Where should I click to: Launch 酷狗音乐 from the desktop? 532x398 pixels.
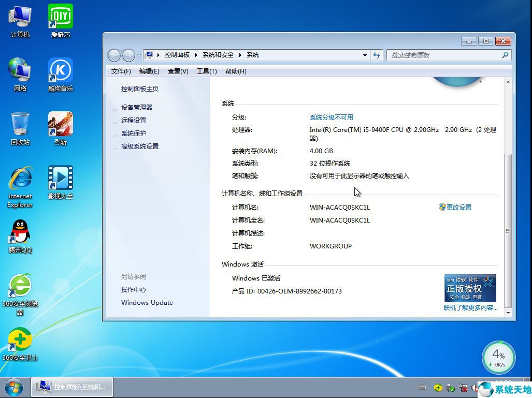[61, 75]
